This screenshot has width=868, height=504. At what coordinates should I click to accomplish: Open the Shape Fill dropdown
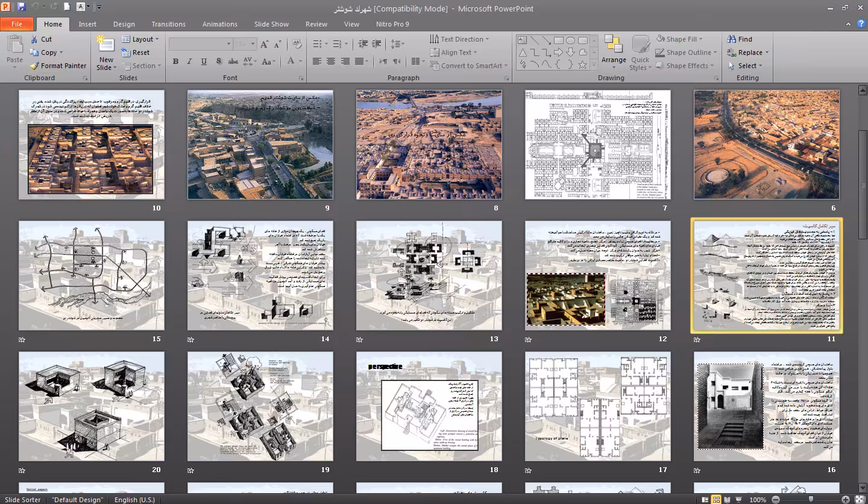coord(679,39)
